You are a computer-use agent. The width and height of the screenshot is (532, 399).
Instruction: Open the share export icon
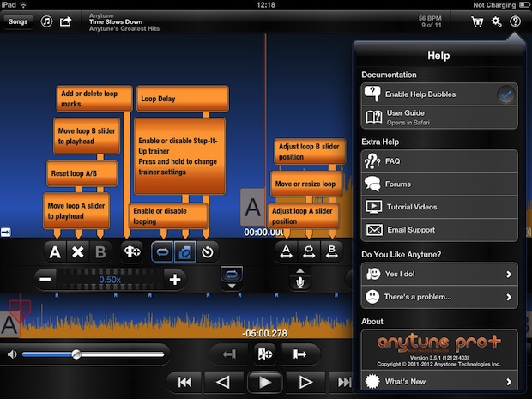click(65, 21)
